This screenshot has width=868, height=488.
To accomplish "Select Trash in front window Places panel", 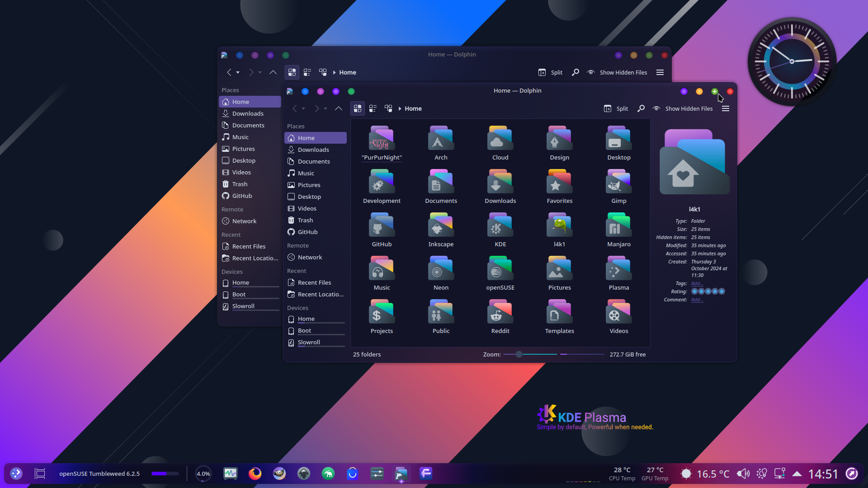I will click(x=316, y=220).
